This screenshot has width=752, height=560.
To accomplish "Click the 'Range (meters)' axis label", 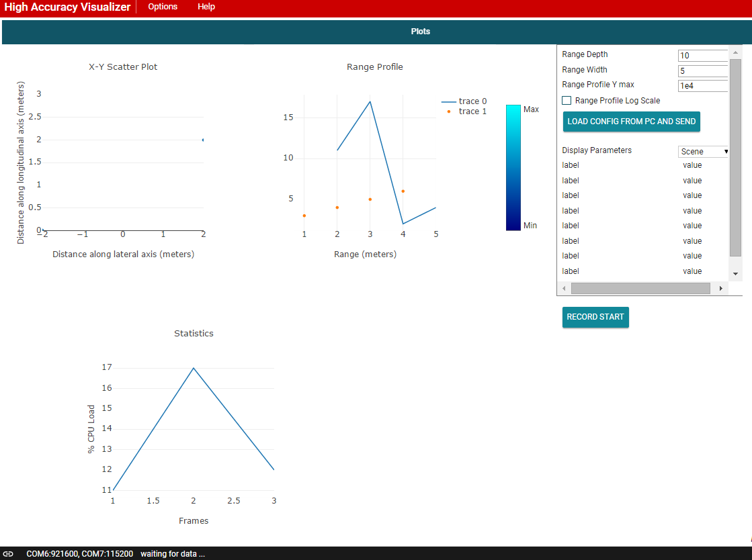I will click(x=365, y=254).
